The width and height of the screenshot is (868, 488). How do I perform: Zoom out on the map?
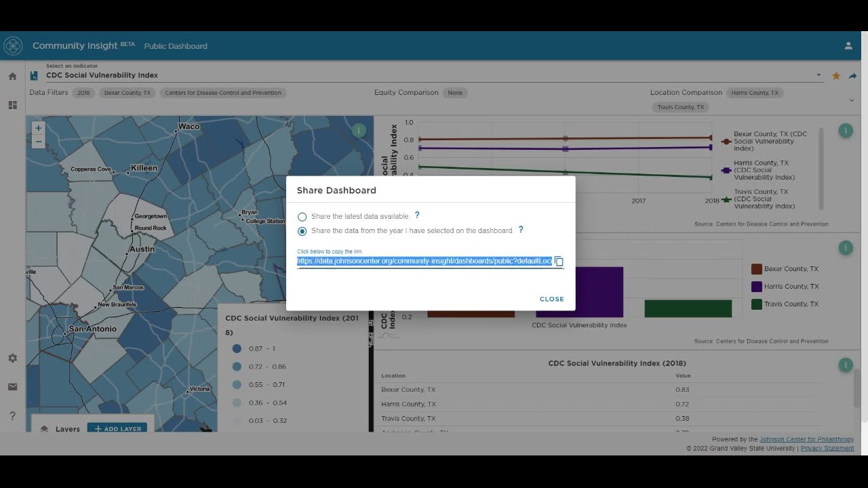[38, 142]
